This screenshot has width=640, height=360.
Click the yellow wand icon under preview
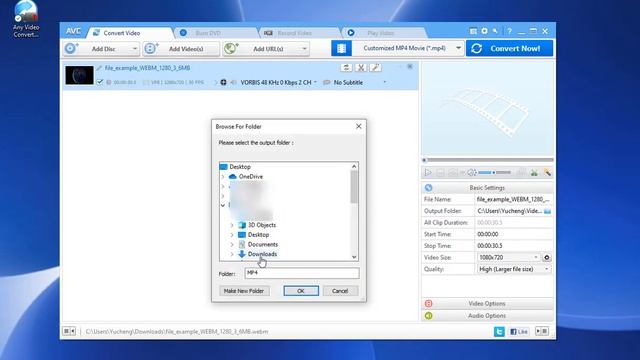547,173
